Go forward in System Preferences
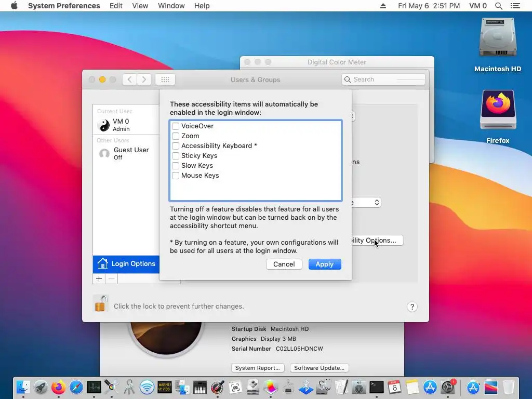 (x=144, y=79)
